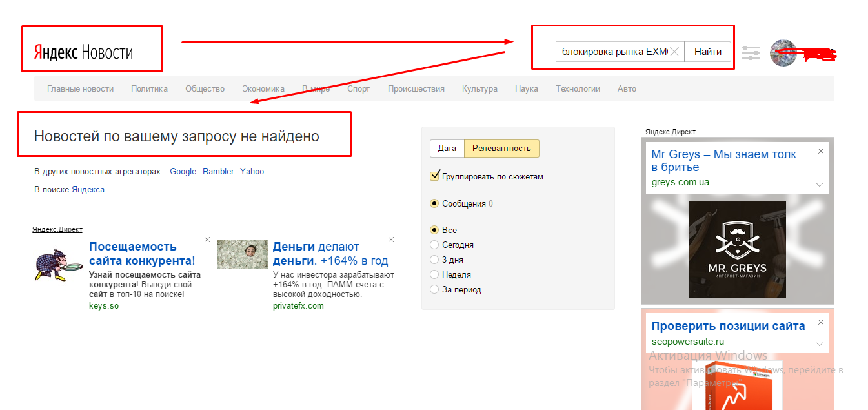This screenshot has width=868, height=410.
Task: Open the privatefx.com link
Action: 298,306
